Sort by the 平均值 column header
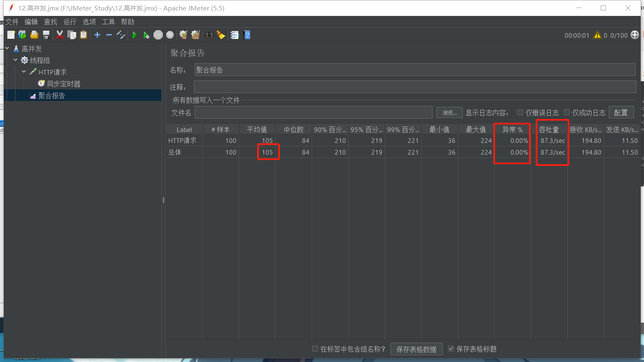This screenshot has height=362, width=644. 257,129
